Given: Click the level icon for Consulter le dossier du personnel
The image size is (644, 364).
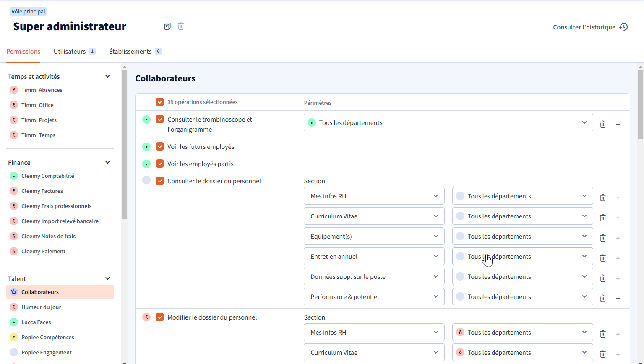Looking at the screenshot, I should pos(146,180).
